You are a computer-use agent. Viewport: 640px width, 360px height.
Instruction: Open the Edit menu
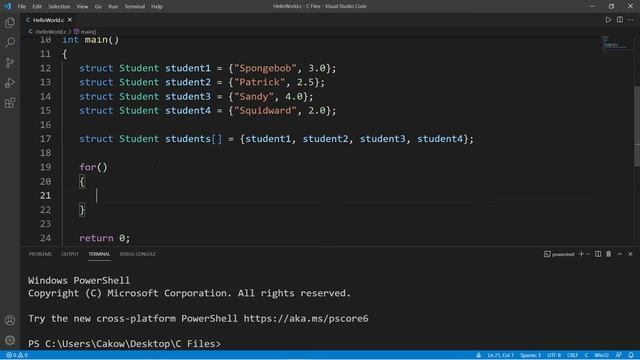[x=37, y=6]
